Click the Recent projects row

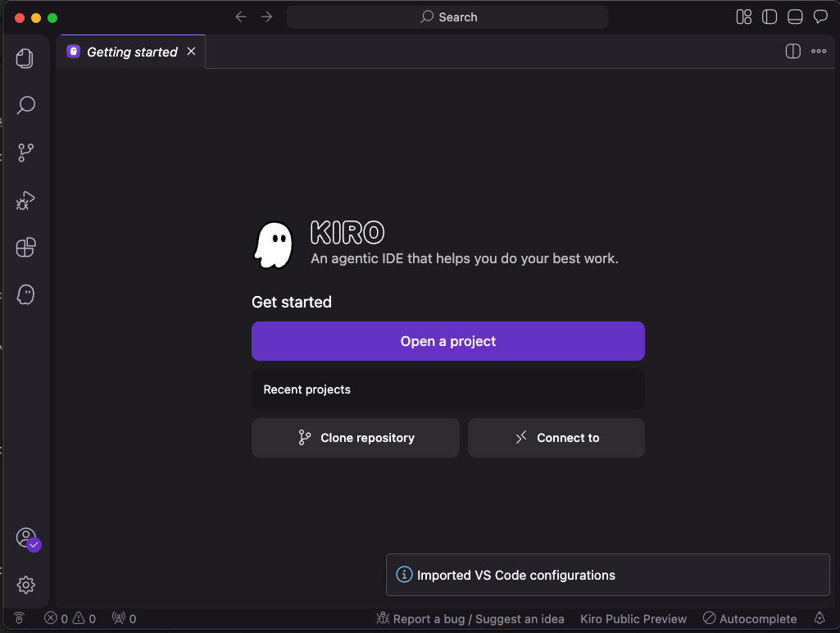[x=447, y=389]
